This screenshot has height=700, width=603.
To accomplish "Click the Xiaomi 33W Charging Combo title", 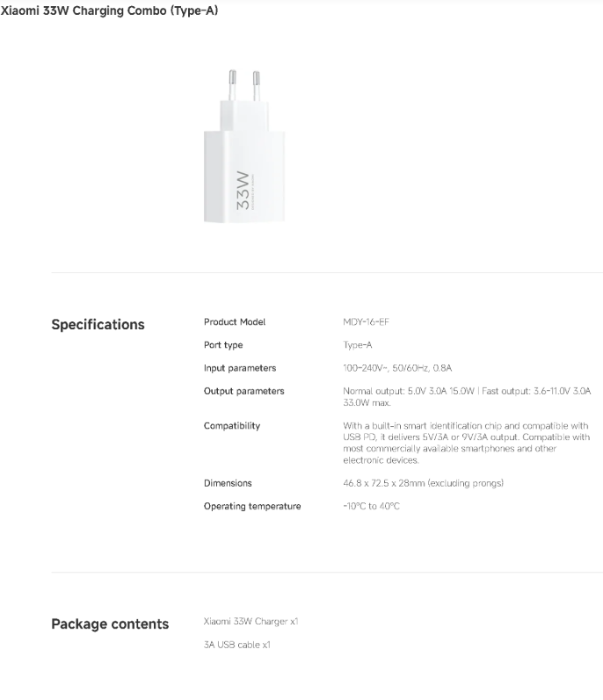I will coord(109,11).
